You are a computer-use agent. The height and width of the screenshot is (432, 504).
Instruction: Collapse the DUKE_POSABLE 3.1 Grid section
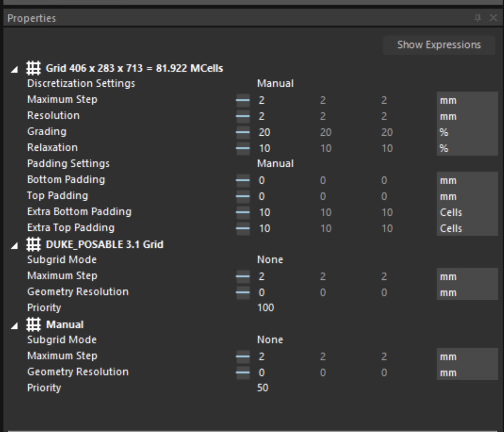14,245
